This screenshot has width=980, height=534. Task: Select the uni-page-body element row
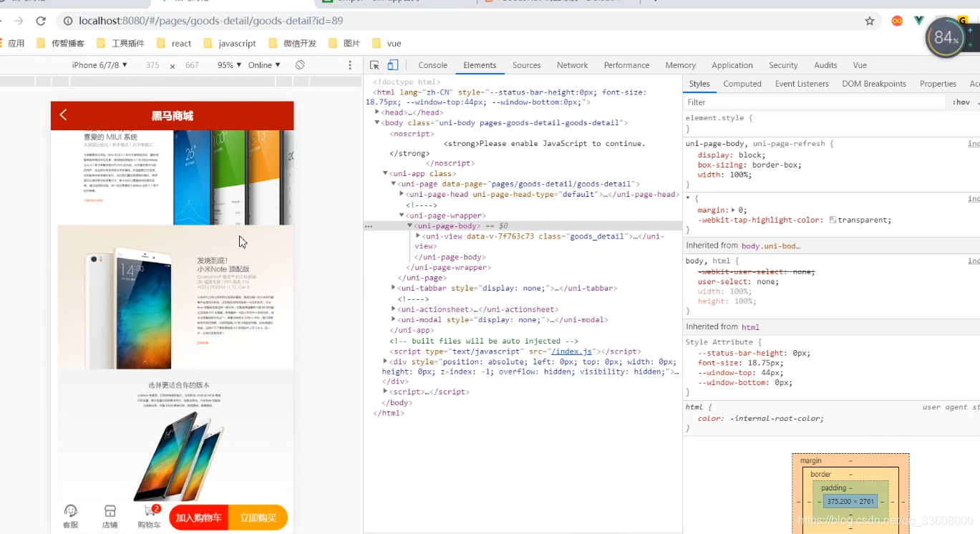(x=523, y=225)
